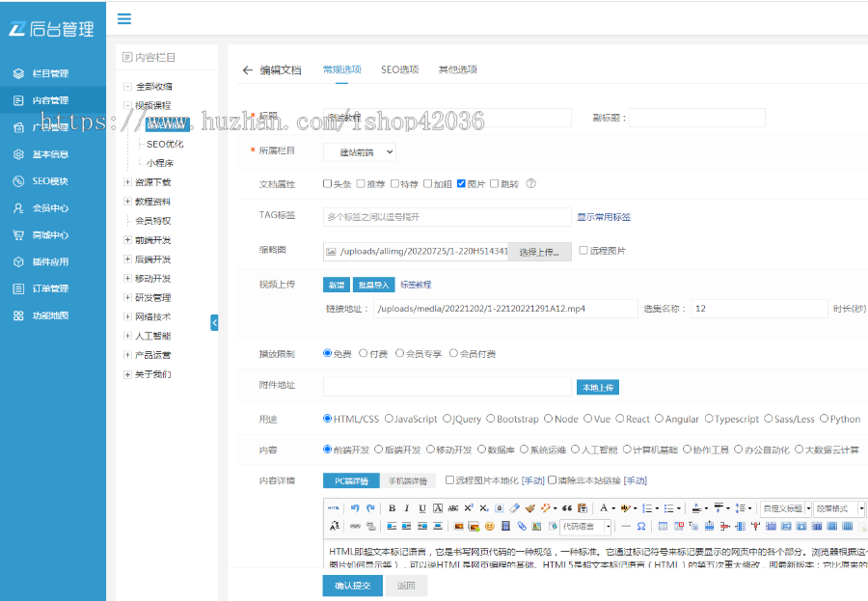Open 会员中心 in the sidebar
This screenshot has height=601, width=868.
50,208
